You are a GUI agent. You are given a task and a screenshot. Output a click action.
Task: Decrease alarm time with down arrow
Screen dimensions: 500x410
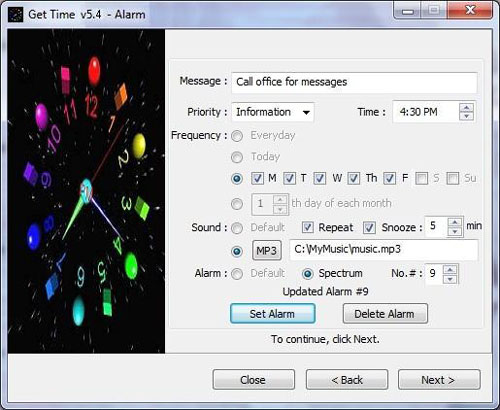coord(467,116)
